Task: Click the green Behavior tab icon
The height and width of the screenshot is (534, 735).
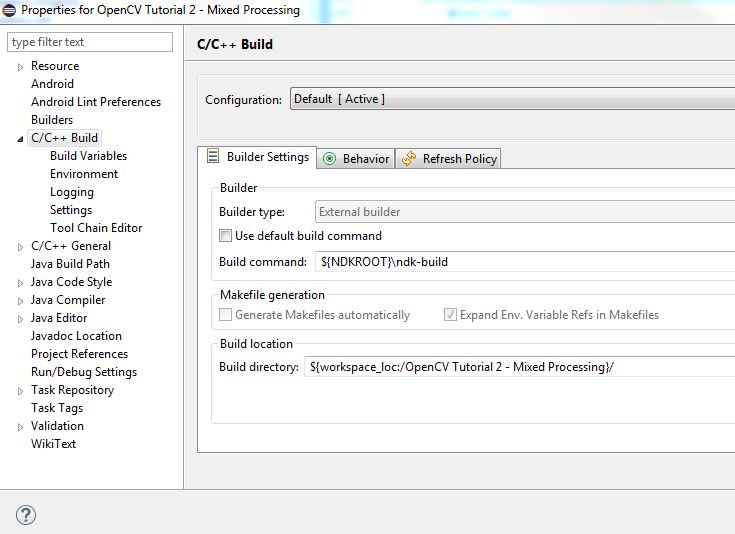Action: 330,159
